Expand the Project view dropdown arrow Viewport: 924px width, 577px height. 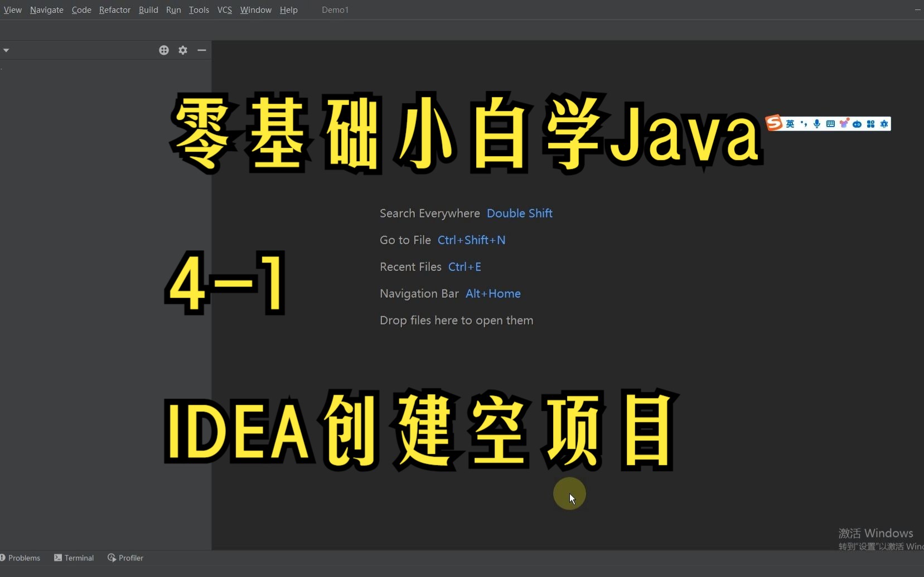click(x=6, y=50)
